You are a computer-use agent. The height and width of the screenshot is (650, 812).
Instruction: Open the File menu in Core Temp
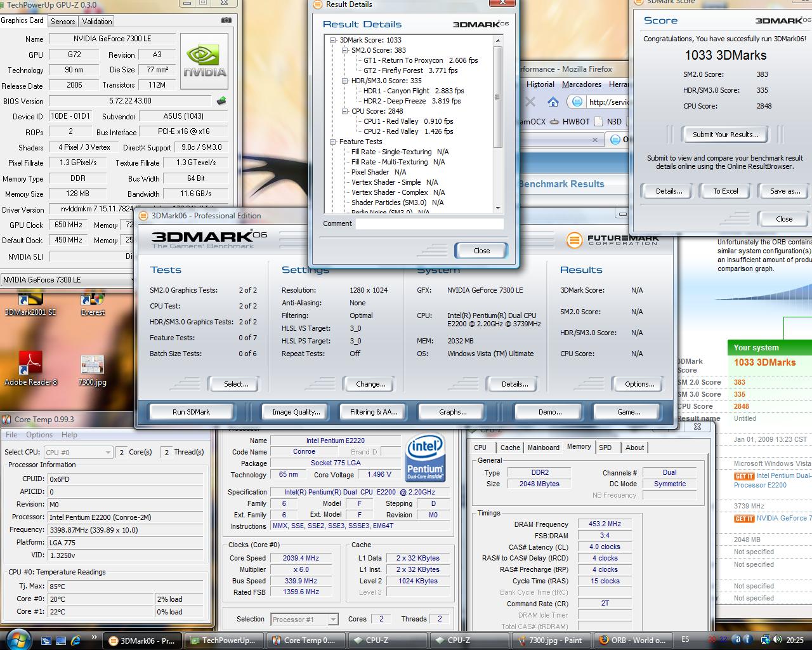coord(11,435)
